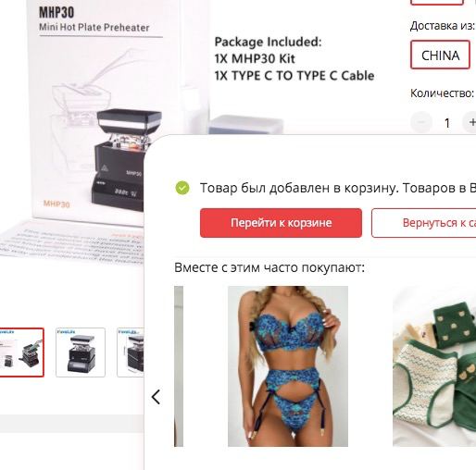Increase quantity with the plus button
This screenshot has width=476, height=470.
[x=470, y=122]
